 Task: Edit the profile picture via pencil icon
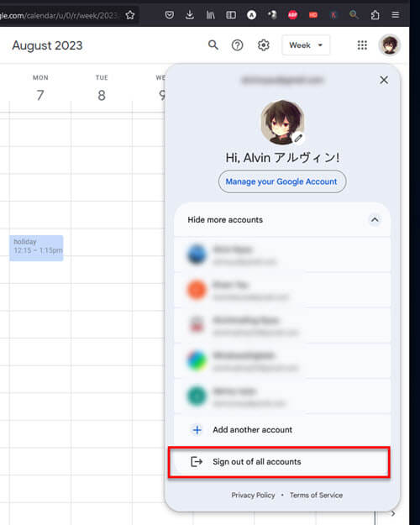pos(298,138)
